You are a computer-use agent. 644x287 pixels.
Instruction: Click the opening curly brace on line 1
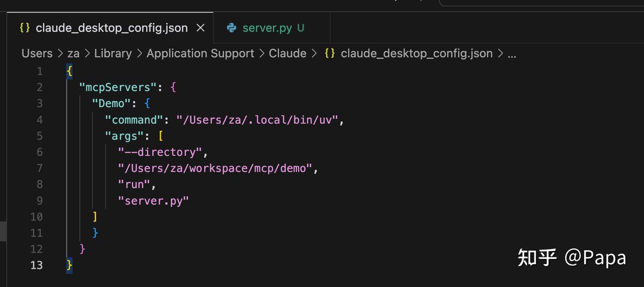69,71
